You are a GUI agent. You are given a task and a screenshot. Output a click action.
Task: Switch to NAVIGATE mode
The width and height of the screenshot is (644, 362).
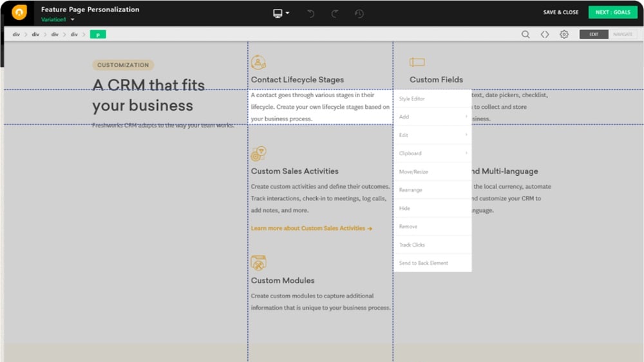[623, 35]
